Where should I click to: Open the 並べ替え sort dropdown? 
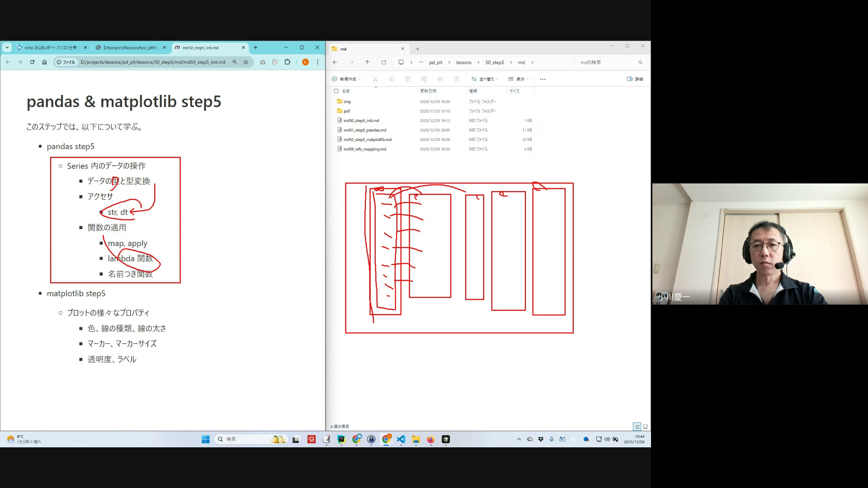click(485, 79)
